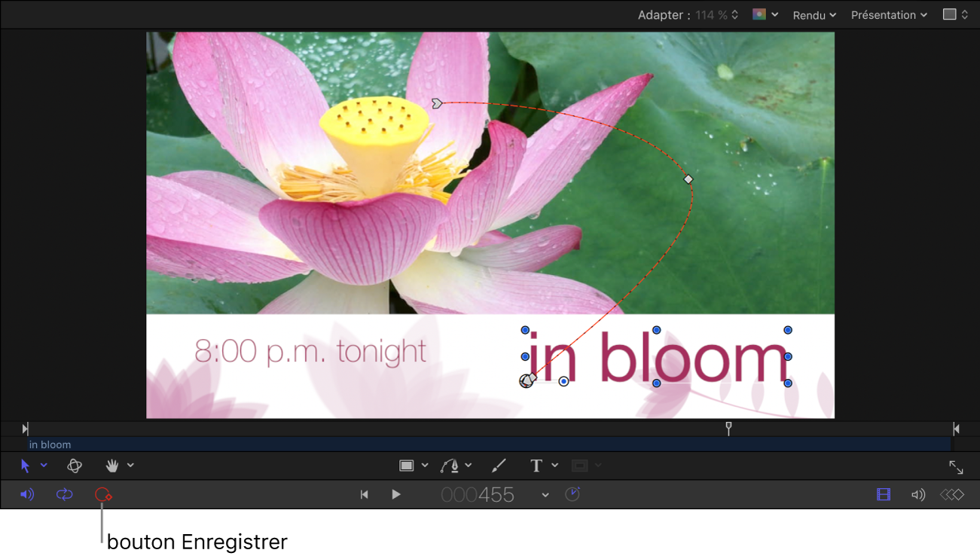Click the playhead in the mini-timeline
980x559 pixels.
pos(728,428)
